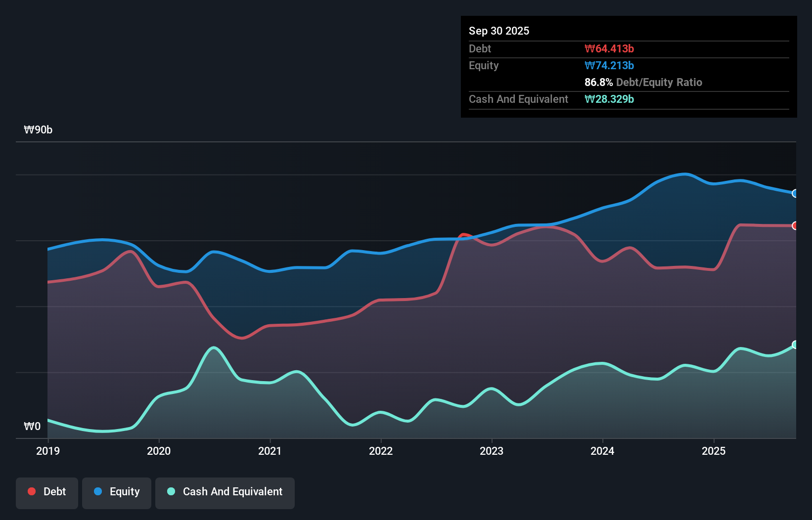Select the 2023 axis label
Viewport: 812px width, 520px height.
(491, 451)
